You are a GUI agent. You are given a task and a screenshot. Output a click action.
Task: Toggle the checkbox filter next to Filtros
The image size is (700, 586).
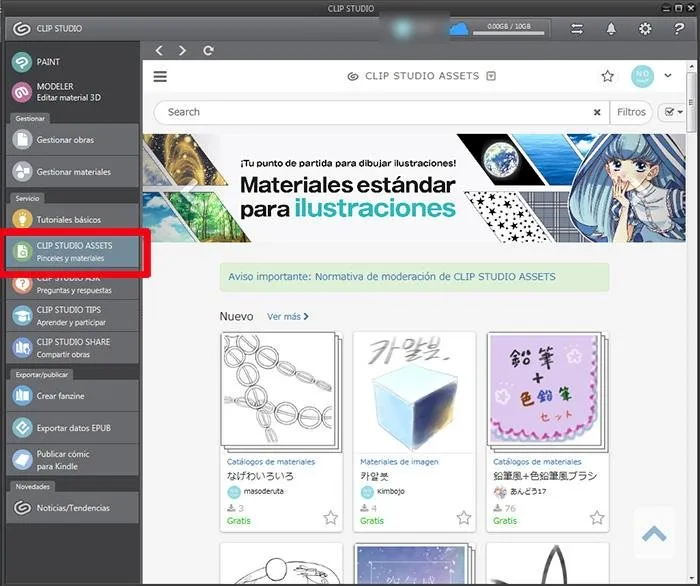point(672,112)
